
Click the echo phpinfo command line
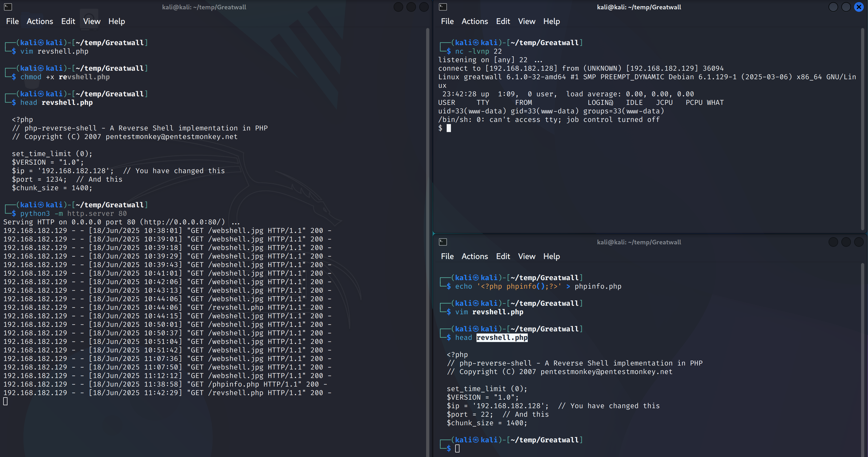538,286
